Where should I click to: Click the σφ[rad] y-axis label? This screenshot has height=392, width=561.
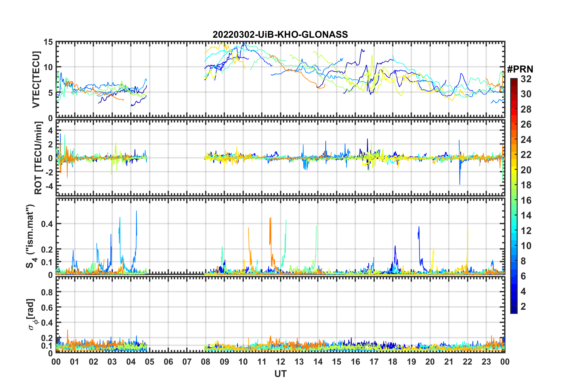[x=32, y=314]
